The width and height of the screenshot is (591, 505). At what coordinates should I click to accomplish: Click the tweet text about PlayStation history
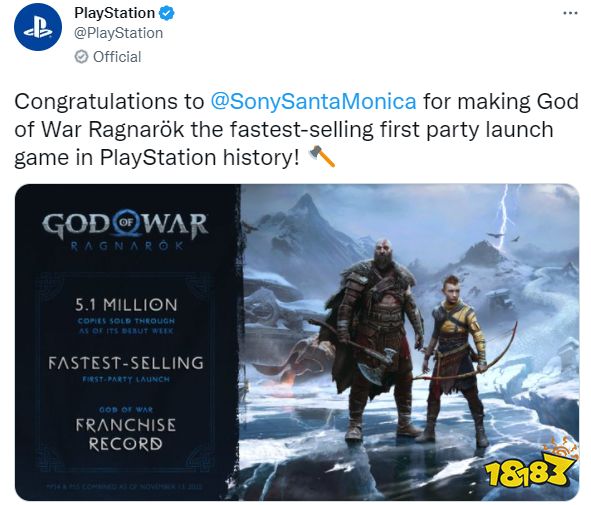tap(296, 129)
